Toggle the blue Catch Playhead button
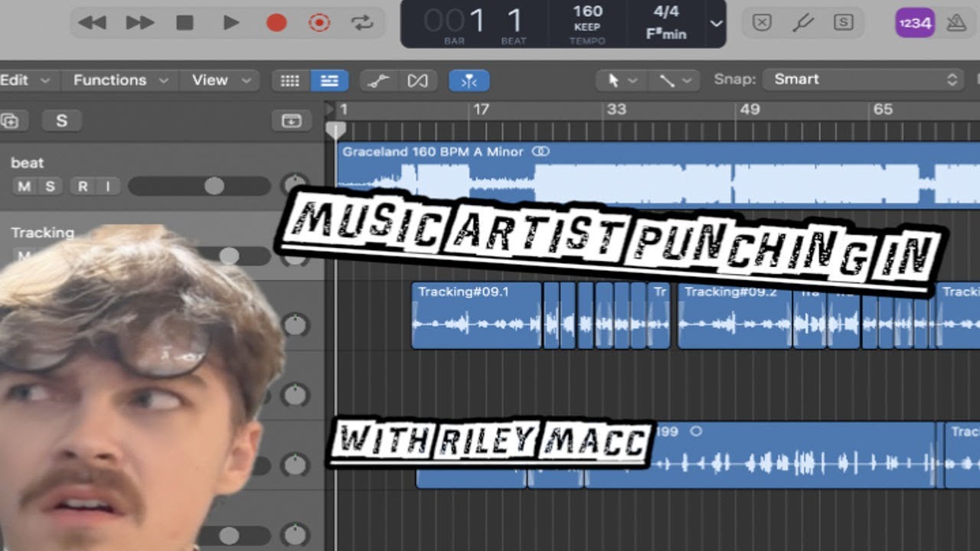980x551 pixels. (x=469, y=80)
